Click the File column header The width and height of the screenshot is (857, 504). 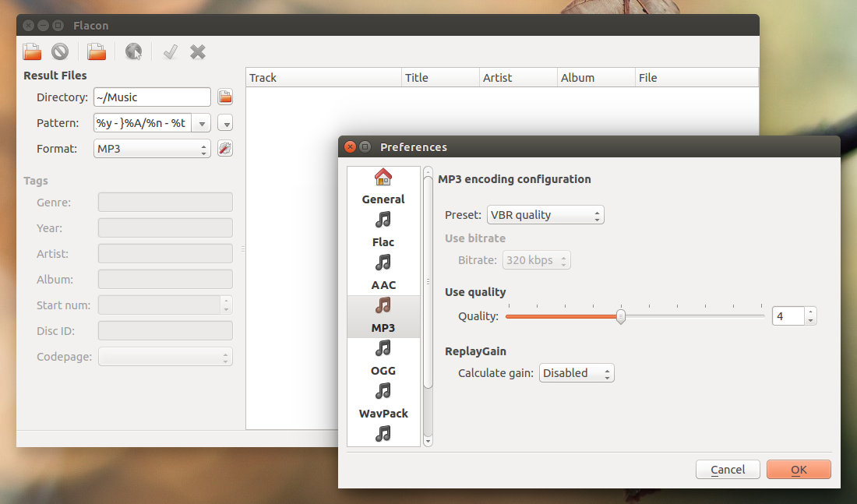point(697,78)
